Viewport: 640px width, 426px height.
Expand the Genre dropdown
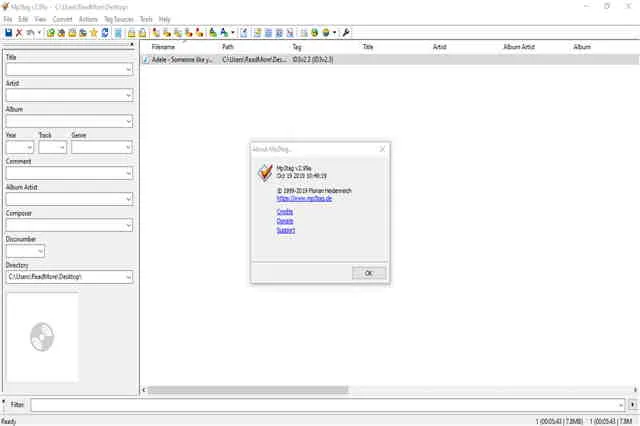click(128, 147)
